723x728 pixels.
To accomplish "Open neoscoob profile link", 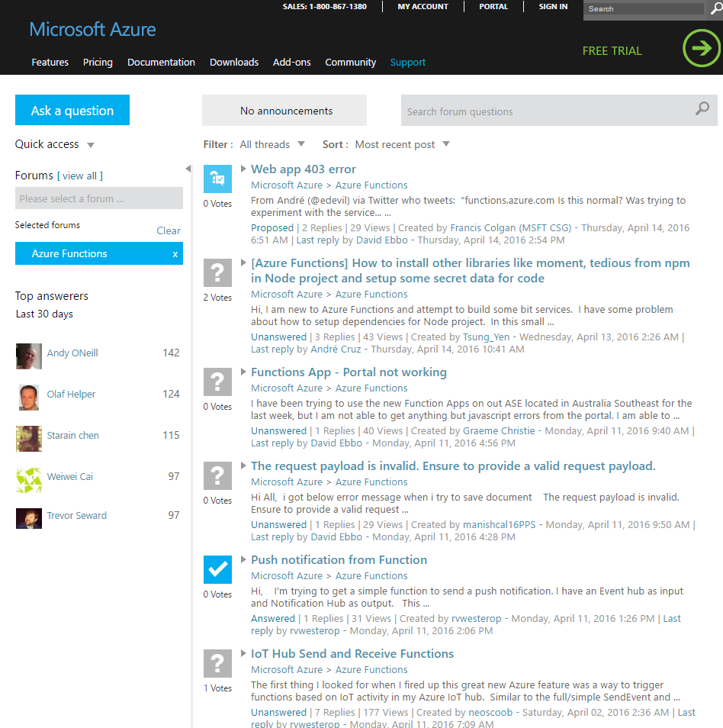I will (490, 712).
